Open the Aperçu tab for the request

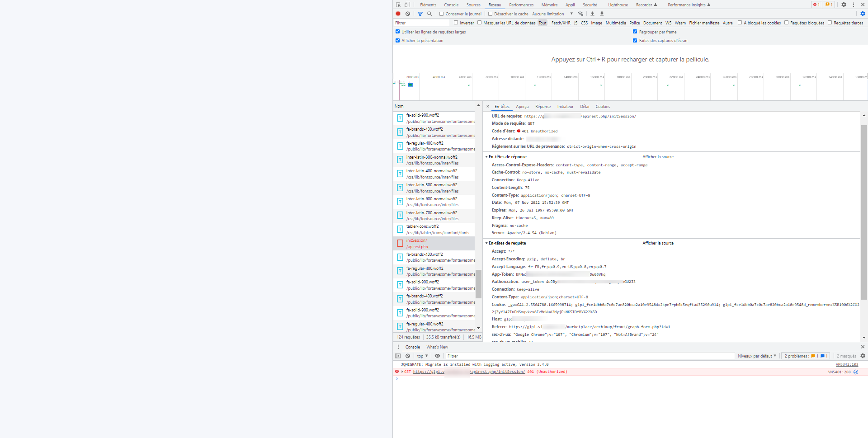coord(522,107)
